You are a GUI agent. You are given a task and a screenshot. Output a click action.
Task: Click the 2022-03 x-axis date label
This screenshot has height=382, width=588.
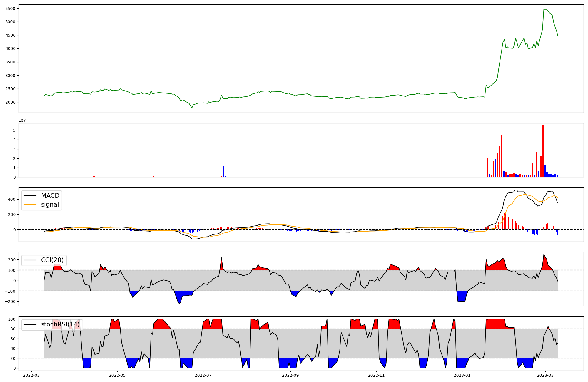tap(31, 375)
